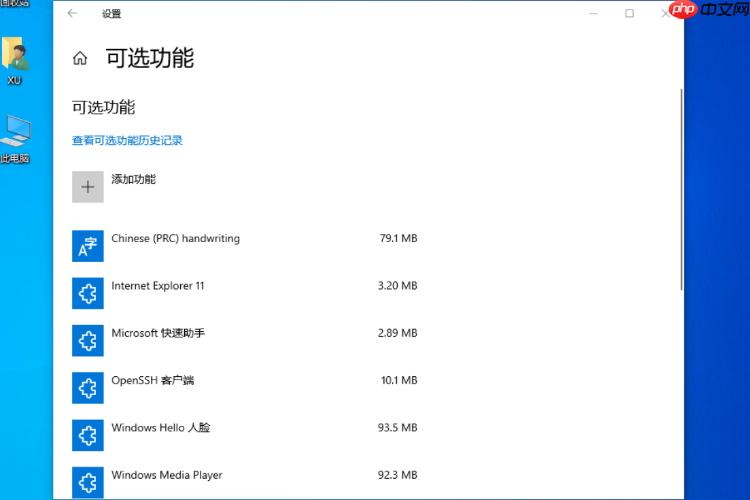This screenshot has height=500, width=750.
Task: Select the Internet Explorer 11 entry
Action: click(245, 293)
